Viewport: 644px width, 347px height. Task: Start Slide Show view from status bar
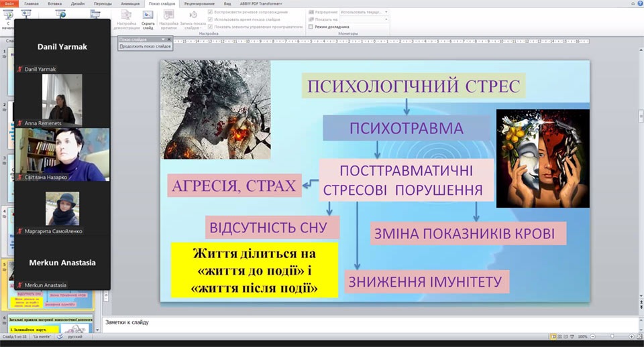coord(572,337)
